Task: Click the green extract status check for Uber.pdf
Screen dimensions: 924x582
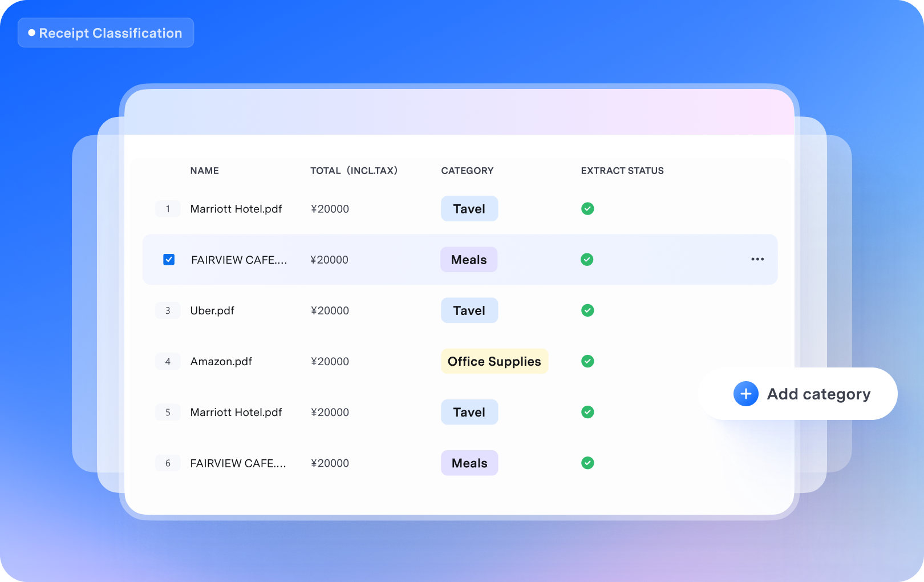Action: [x=587, y=310]
